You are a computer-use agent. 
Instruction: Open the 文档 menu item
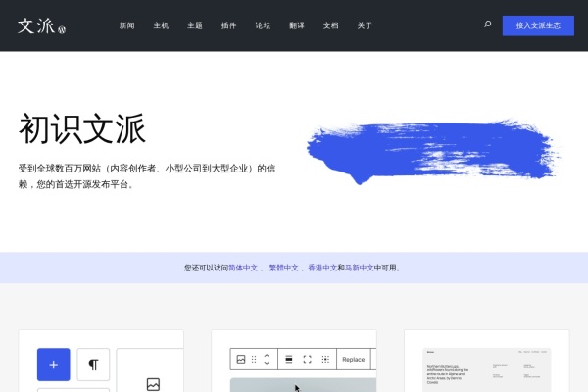[331, 25]
